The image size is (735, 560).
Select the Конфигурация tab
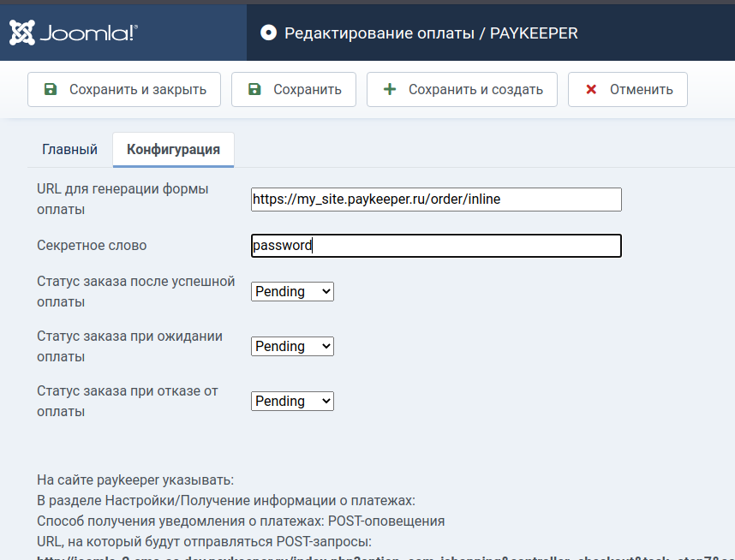(x=173, y=149)
